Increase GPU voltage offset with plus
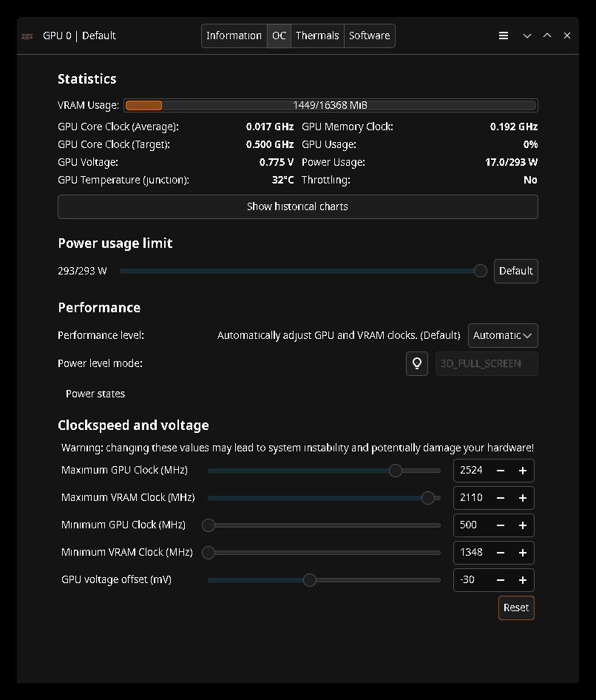This screenshot has width=596, height=700. [x=523, y=580]
